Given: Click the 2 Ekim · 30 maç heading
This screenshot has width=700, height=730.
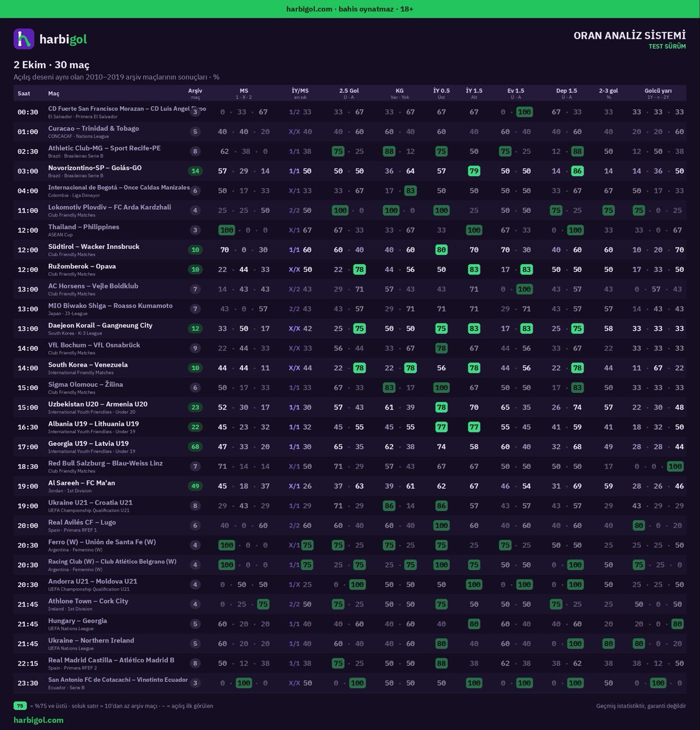Looking at the screenshot, I should (52, 64).
